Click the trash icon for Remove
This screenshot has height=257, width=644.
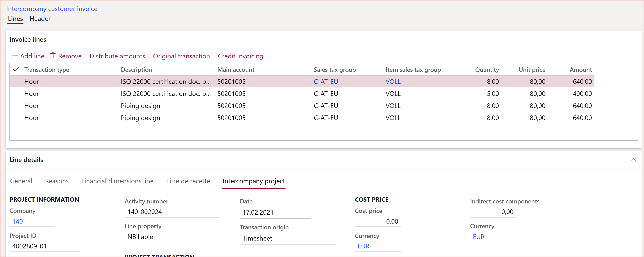53,56
